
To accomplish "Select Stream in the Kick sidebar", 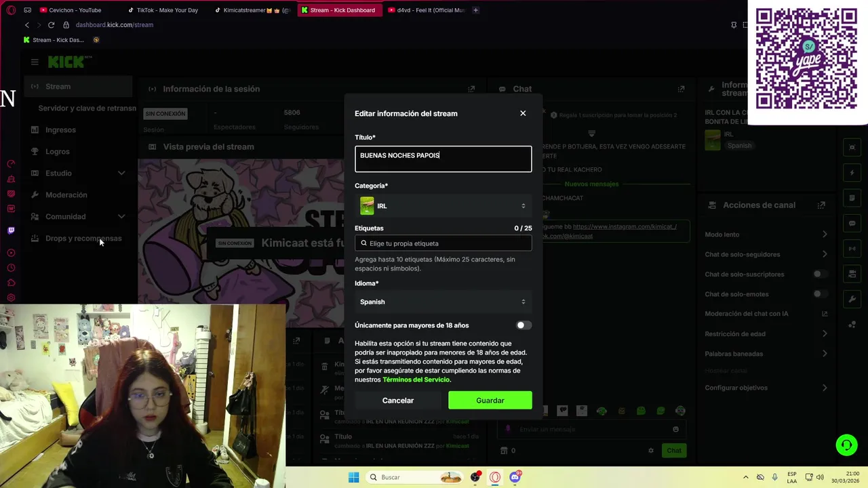I will pyautogui.click(x=78, y=87).
